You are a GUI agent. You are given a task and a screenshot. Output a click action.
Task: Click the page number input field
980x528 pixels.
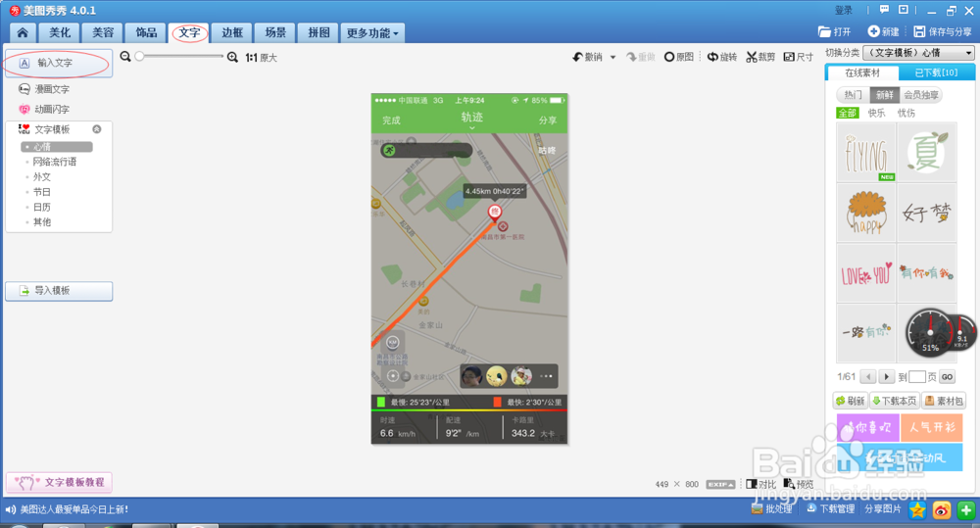(x=917, y=377)
